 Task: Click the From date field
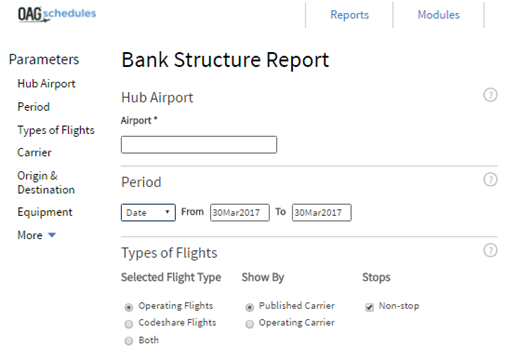(240, 213)
